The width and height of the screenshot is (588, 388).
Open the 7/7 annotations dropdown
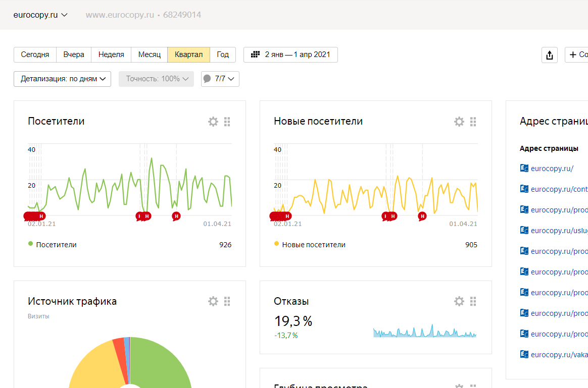(x=220, y=79)
